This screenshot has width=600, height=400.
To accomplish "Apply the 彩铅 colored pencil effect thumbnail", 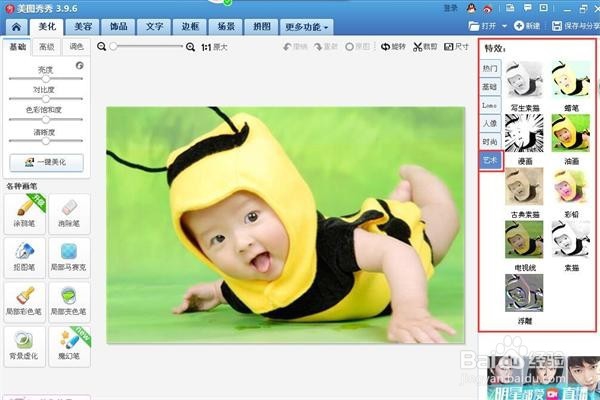I will [571, 186].
